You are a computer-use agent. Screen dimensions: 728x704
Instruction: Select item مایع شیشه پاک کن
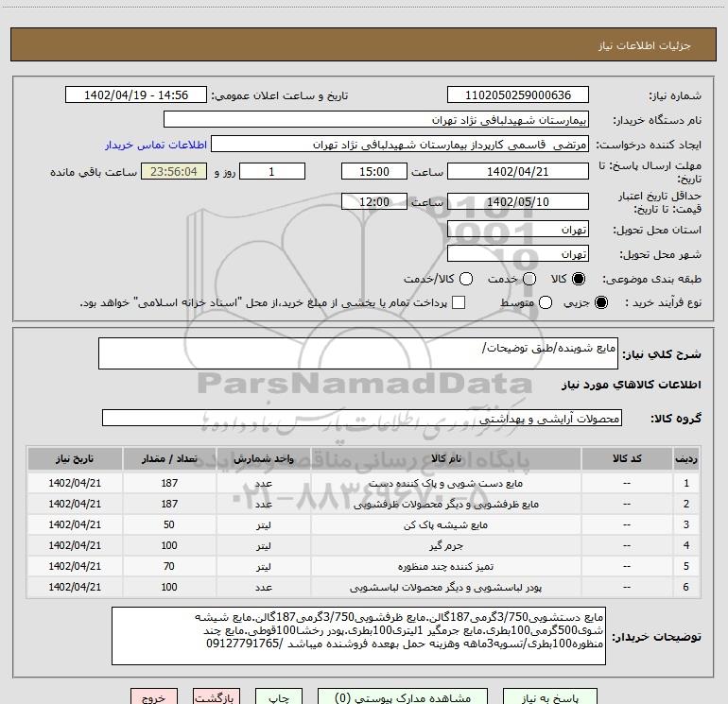tap(445, 524)
